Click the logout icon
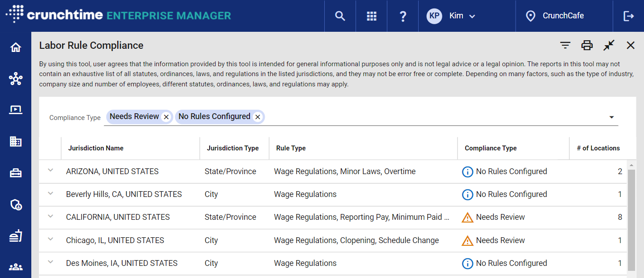The width and height of the screenshot is (644, 278). (x=628, y=16)
